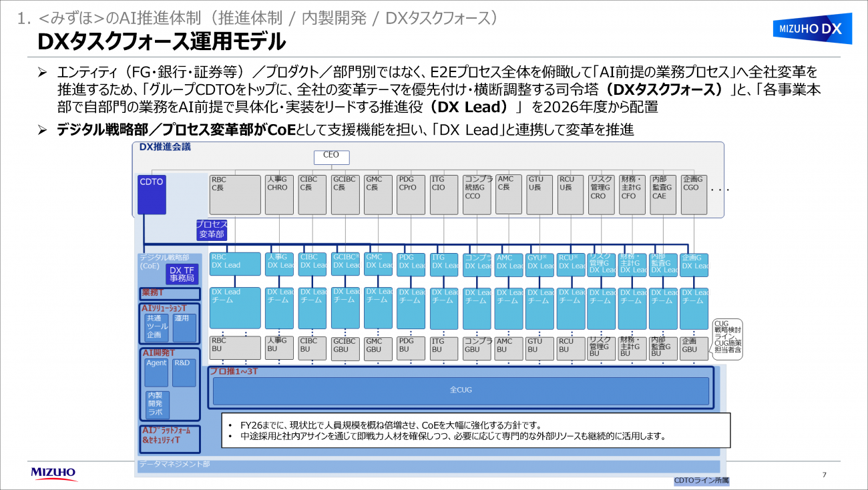Select the 企画G CGO box

pos(694,195)
